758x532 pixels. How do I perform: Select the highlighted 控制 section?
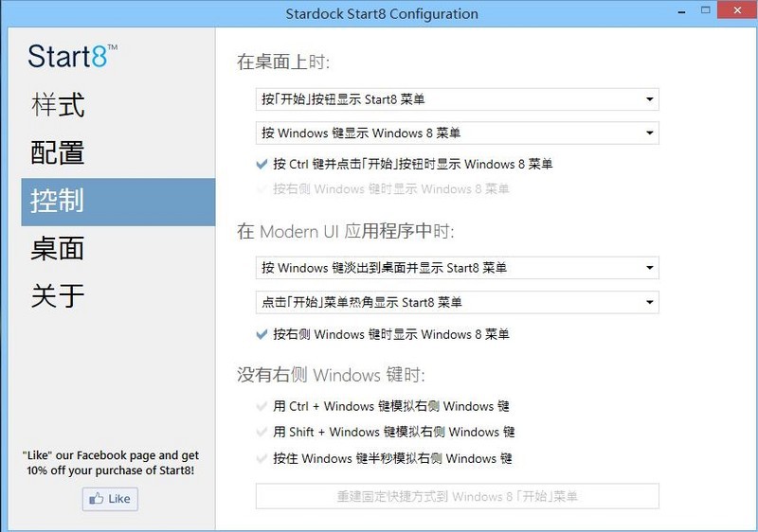117,202
